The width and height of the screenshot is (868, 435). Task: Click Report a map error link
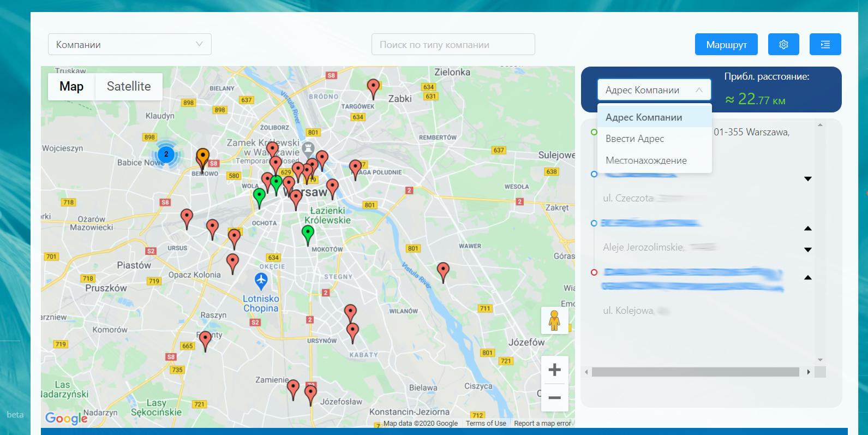(542, 424)
